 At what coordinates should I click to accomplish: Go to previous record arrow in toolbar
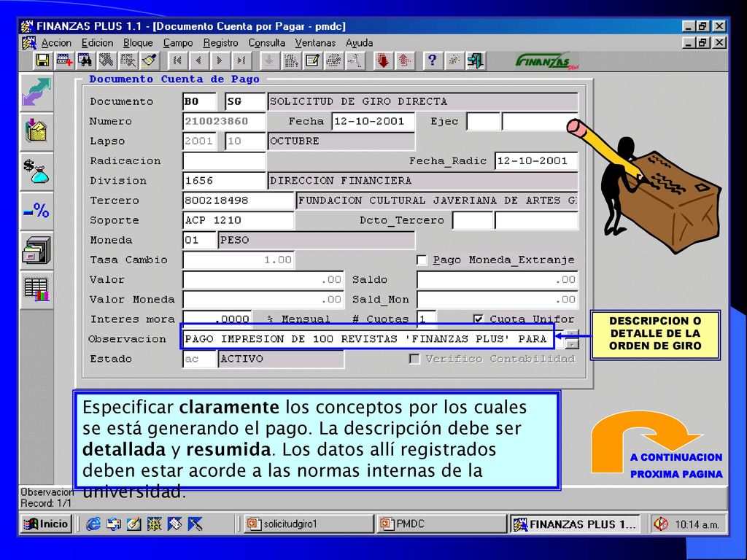[198, 61]
